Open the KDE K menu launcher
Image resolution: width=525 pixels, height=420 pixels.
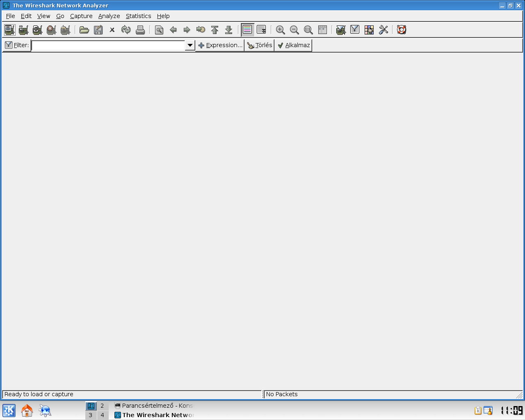[x=9, y=411]
